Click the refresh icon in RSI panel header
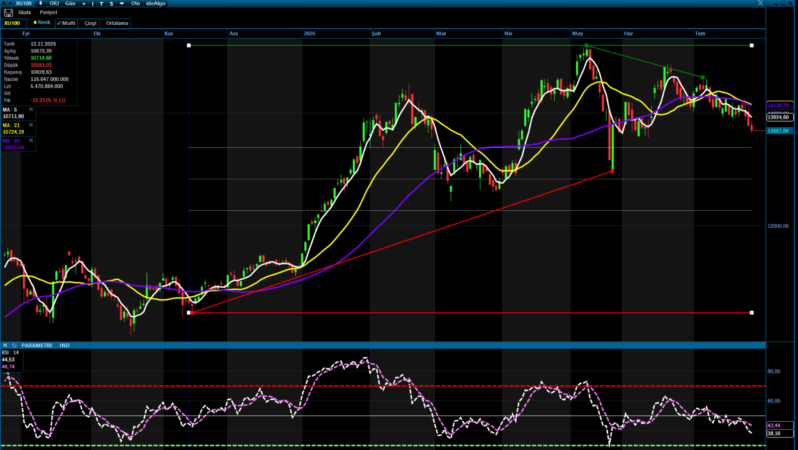Viewport: 798px width, 450px height. [14, 345]
